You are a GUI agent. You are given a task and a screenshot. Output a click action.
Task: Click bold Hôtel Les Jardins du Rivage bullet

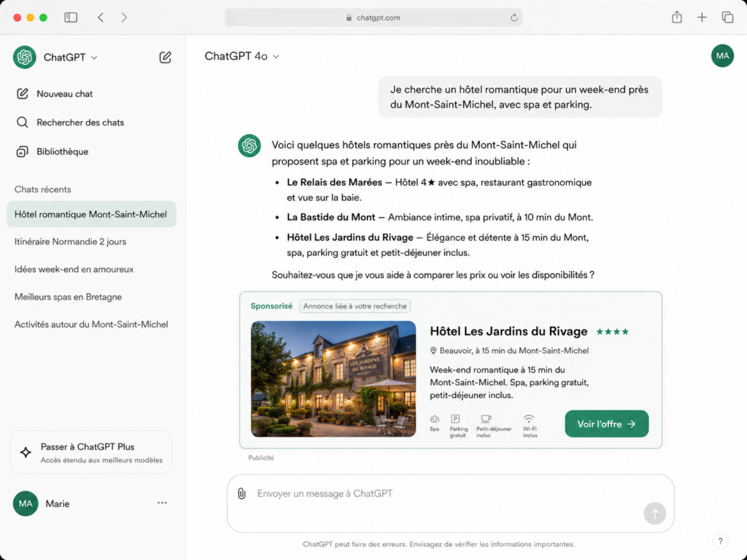pyautogui.click(x=350, y=237)
